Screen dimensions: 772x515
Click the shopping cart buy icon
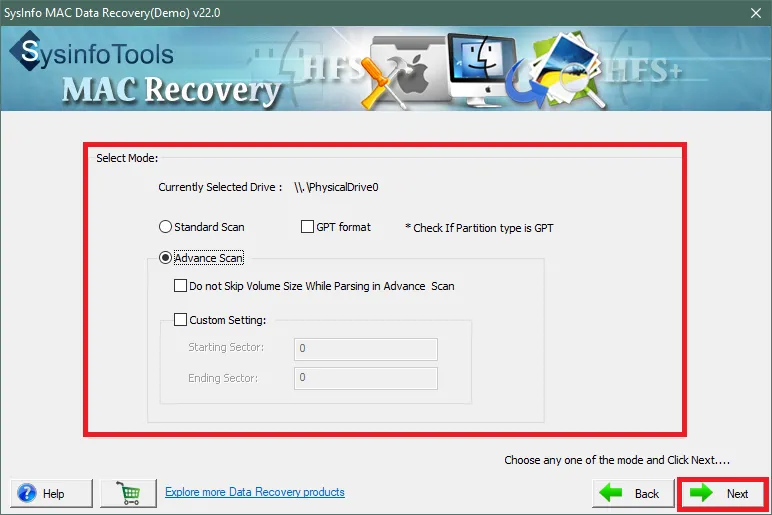(x=129, y=493)
